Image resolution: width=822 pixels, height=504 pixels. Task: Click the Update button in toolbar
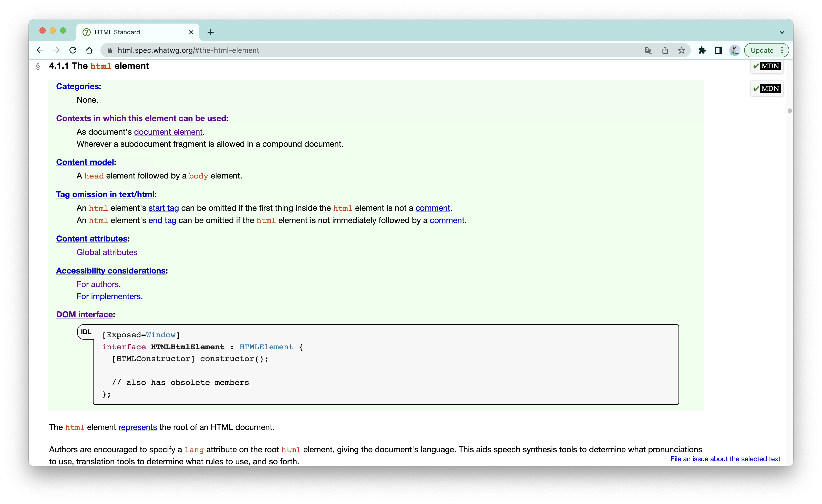point(762,50)
